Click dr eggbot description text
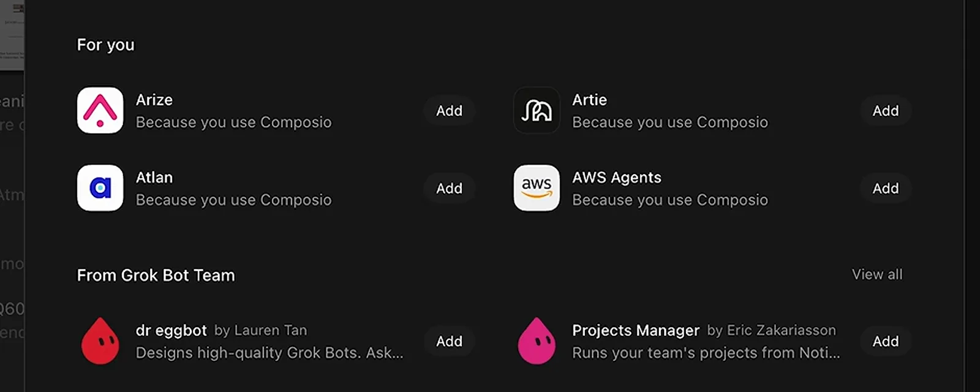This screenshot has height=392, width=980. point(269,353)
